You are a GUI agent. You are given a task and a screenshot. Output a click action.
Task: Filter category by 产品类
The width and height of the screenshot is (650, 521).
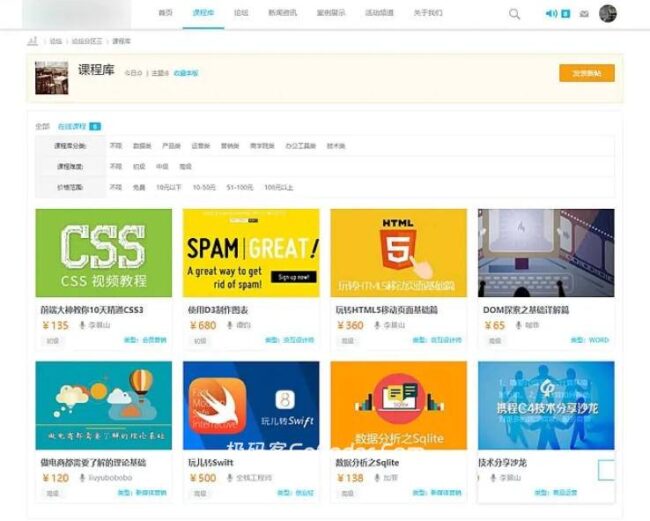(x=171, y=146)
